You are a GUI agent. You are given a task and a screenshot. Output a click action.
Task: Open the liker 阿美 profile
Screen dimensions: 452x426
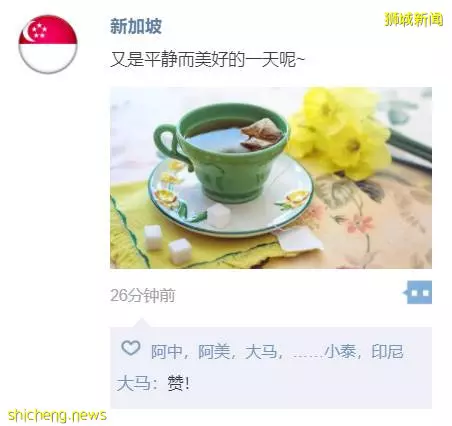pos(214,352)
